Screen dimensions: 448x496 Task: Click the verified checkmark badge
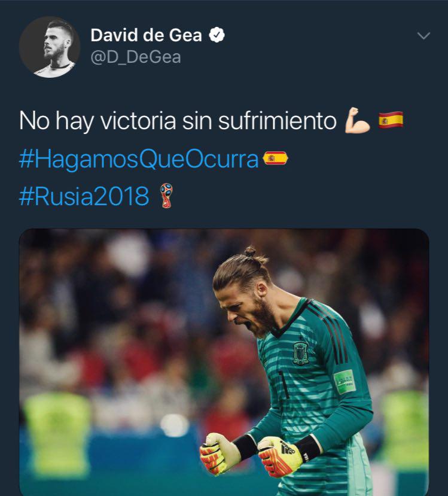[x=217, y=35]
